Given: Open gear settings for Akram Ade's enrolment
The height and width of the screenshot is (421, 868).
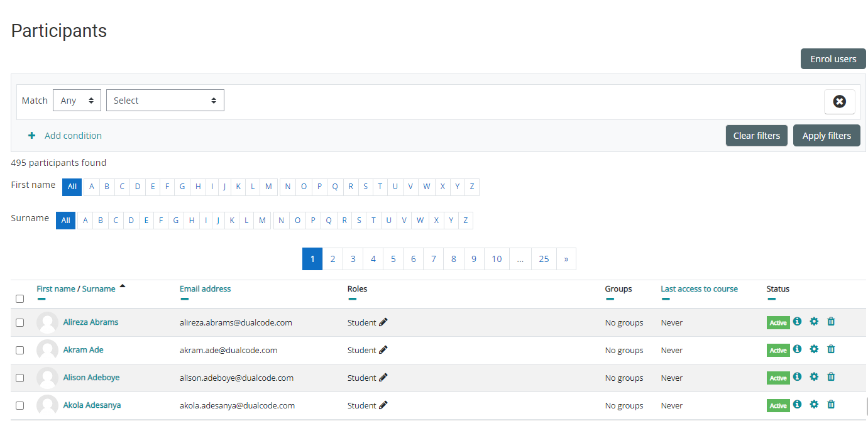Looking at the screenshot, I should click(x=814, y=349).
